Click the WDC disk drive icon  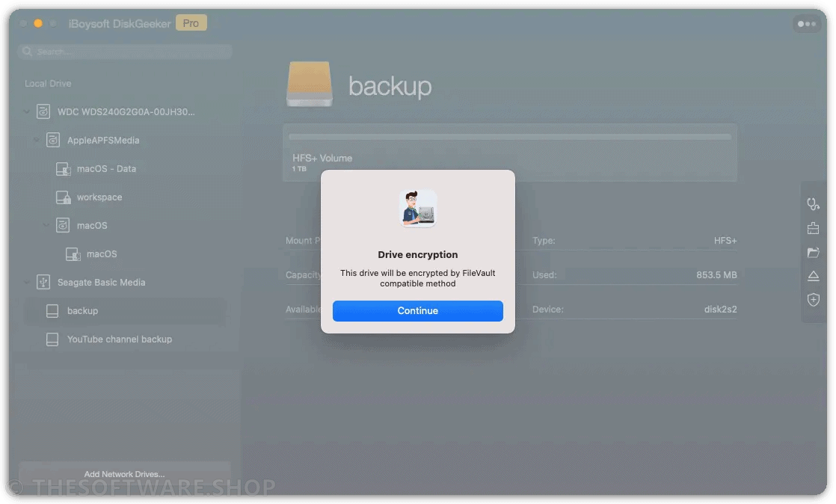(43, 111)
